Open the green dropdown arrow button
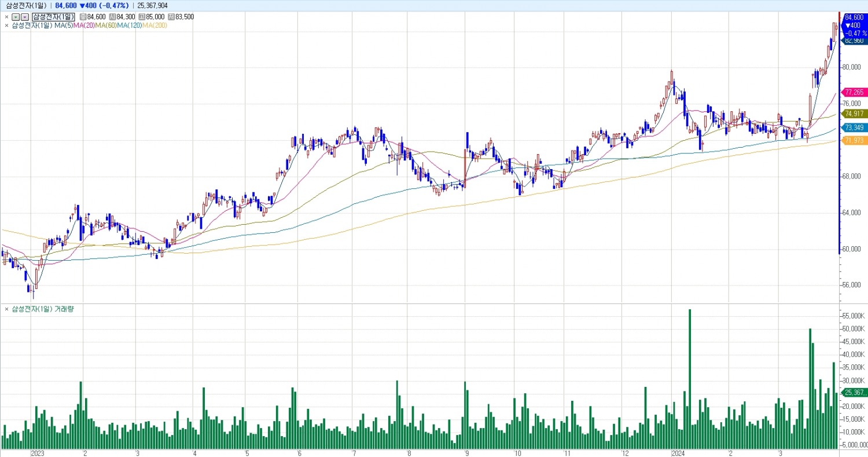The height and width of the screenshot is (457, 868). (16, 17)
